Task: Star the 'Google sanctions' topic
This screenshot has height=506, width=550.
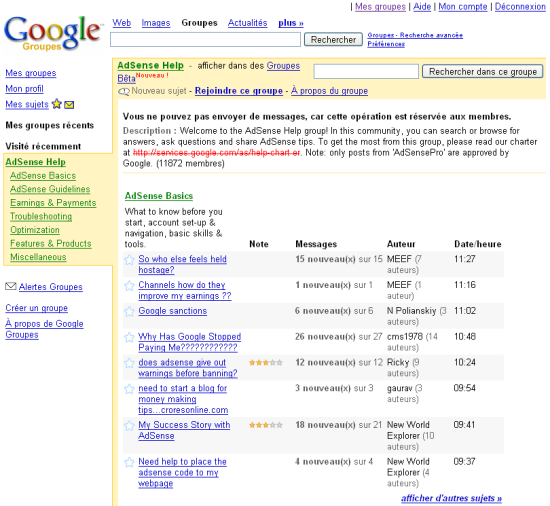Action: [x=129, y=311]
